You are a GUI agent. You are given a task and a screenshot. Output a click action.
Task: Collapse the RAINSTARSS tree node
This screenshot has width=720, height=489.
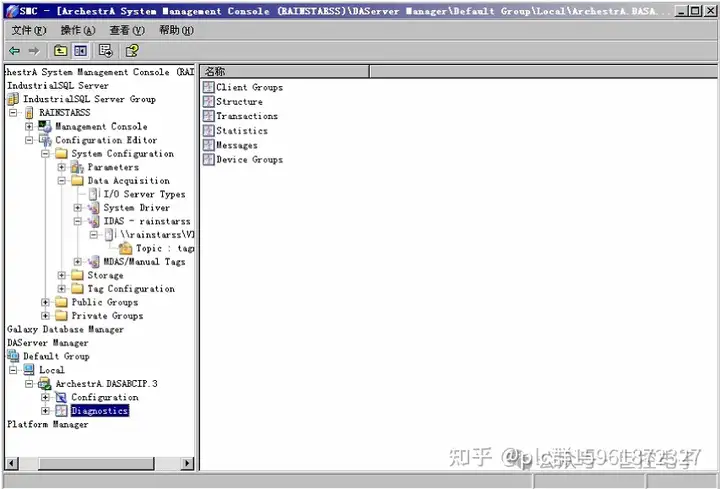[x=13, y=112]
